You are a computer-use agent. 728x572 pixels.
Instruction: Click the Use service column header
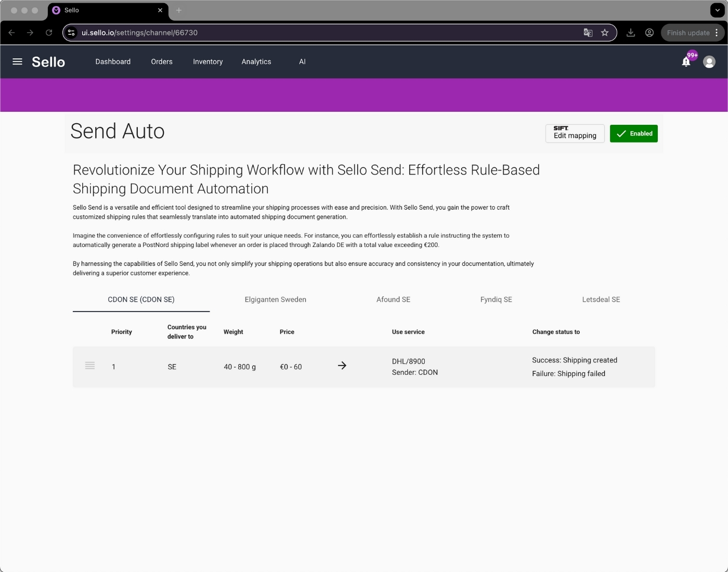(408, 332)
